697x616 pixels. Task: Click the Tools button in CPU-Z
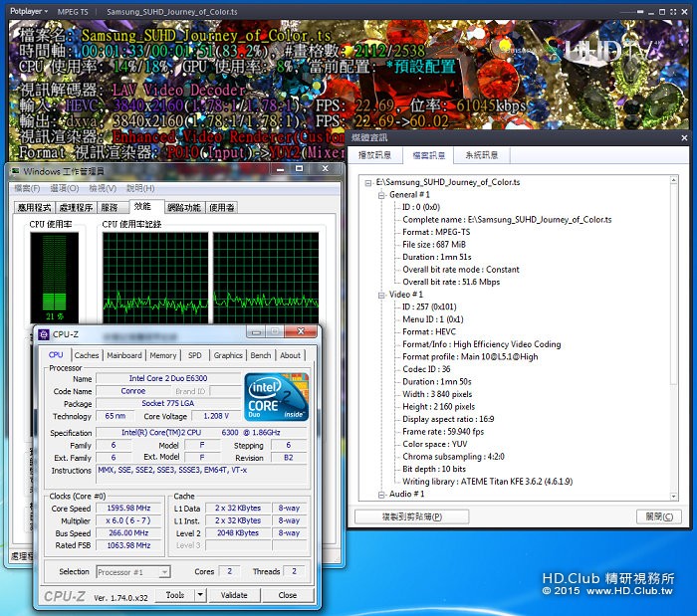coord(175,595)
